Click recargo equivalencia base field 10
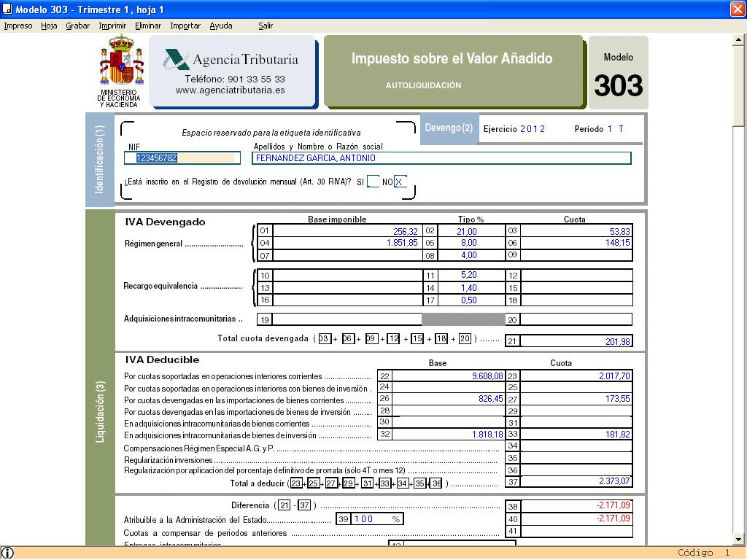Viewport: 747px width, 560px height. tap(347, 275)
